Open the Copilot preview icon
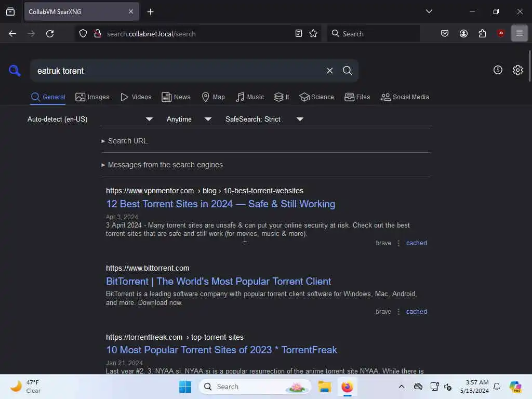This screenshot has width=532, height=399. point(515,387)
